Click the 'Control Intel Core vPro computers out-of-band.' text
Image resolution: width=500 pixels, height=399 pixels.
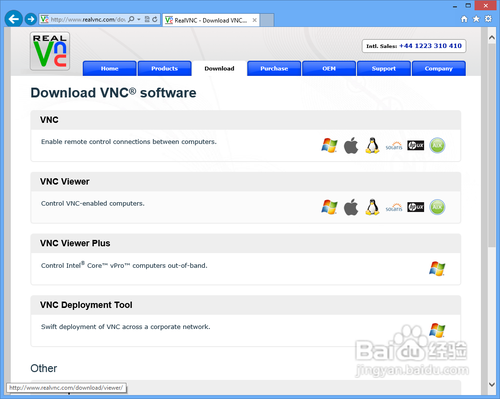(124, 265)
